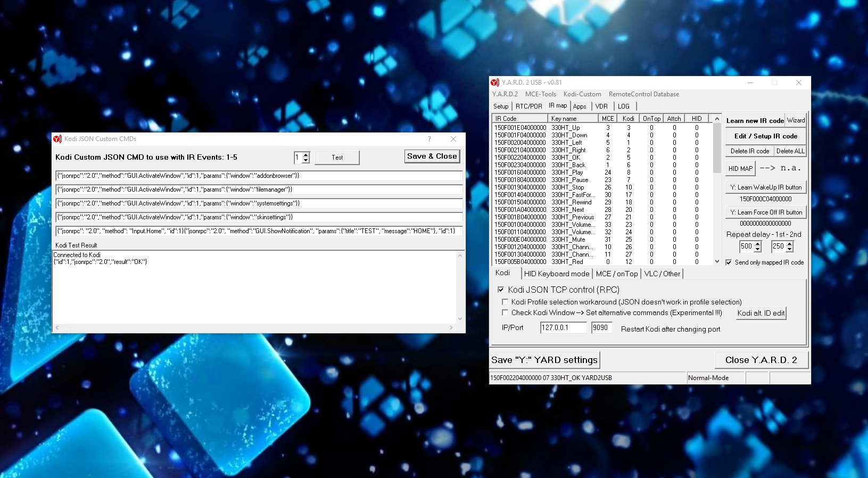This screenshot has height=478, width=868.
Task: Open the MCE-Tools menu
Action: 541,94
